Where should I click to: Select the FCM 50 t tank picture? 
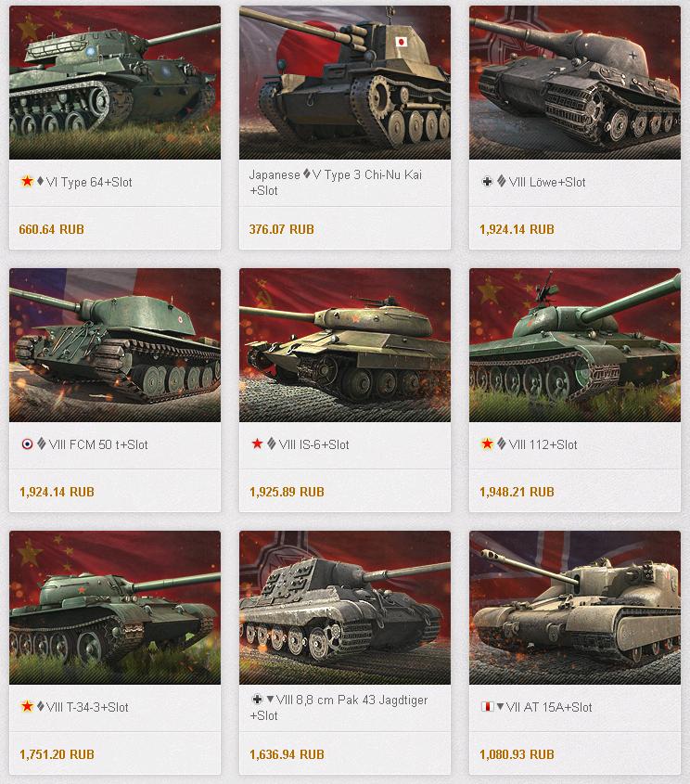click(x=115, y=345)
